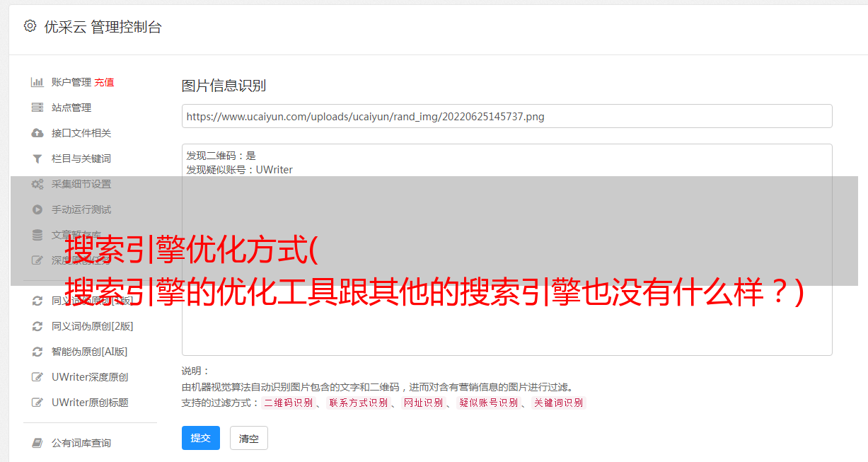Open 接口文件相关 in the sidebar

[x=81, y=133]
